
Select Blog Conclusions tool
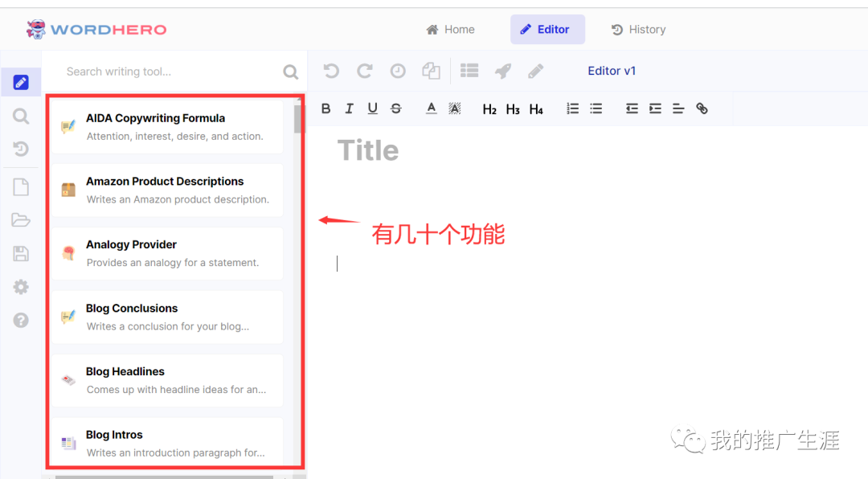coord(167,317)
